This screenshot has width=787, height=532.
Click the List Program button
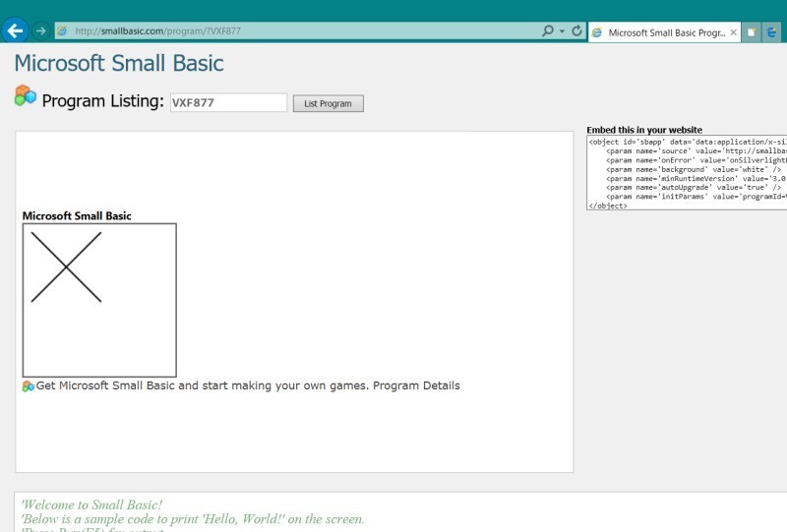click(329, 103)
